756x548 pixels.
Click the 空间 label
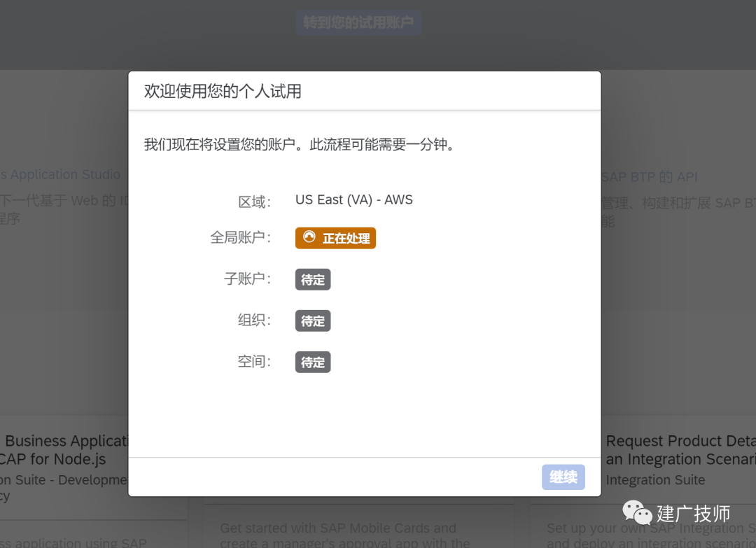coord(255,361)
